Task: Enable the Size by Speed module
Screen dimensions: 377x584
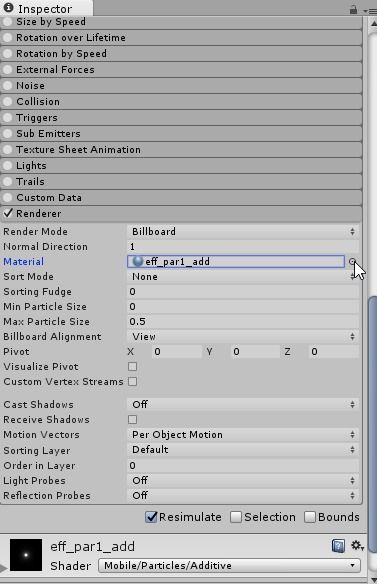Action: click(7, 22)
